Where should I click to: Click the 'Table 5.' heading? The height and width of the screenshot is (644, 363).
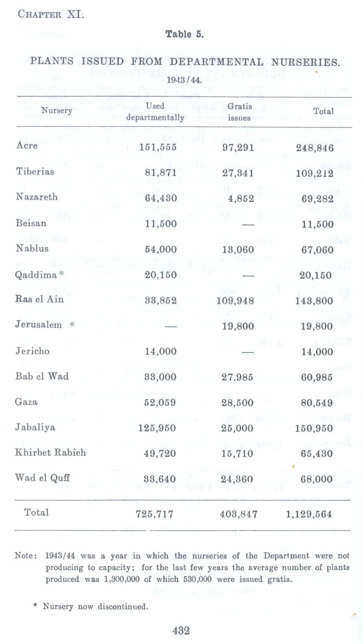[x=184, y=34]
